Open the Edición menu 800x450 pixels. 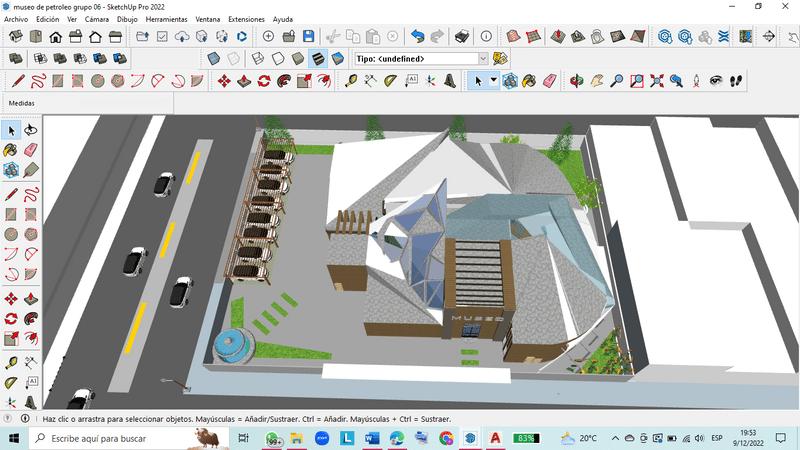coord(47,19)
